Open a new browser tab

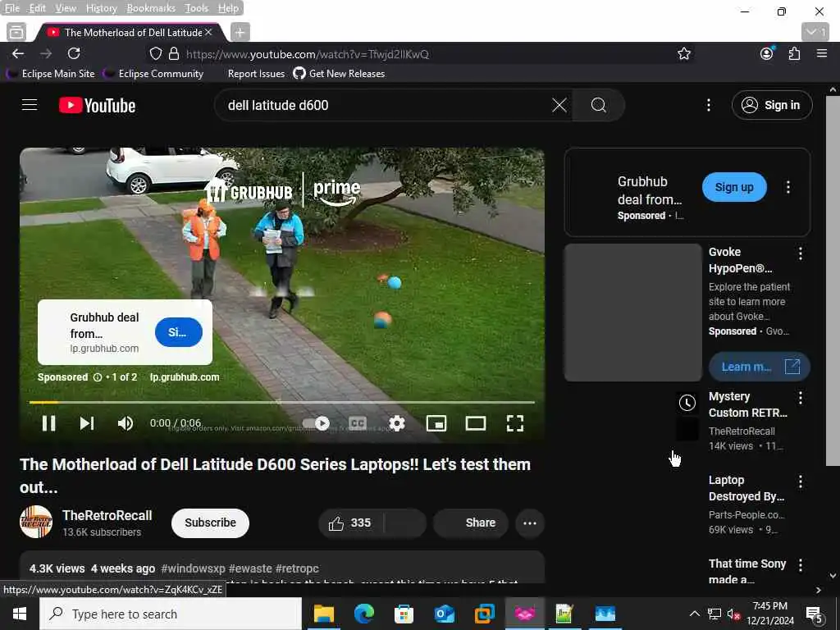tap(240, 33)
